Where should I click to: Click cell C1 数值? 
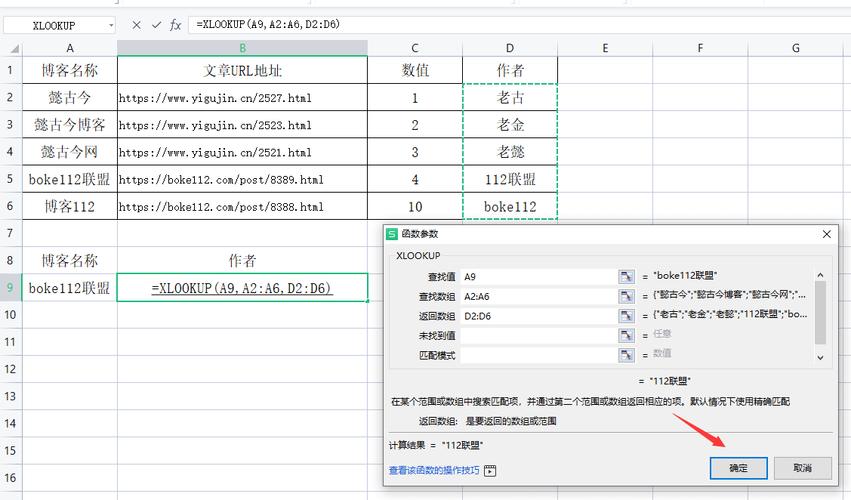pyautogui.click(x=415, y=70)
